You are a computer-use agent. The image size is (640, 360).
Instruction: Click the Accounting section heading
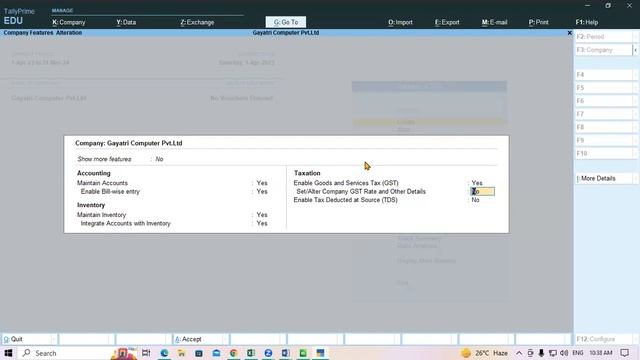click(x=93, y=173)
